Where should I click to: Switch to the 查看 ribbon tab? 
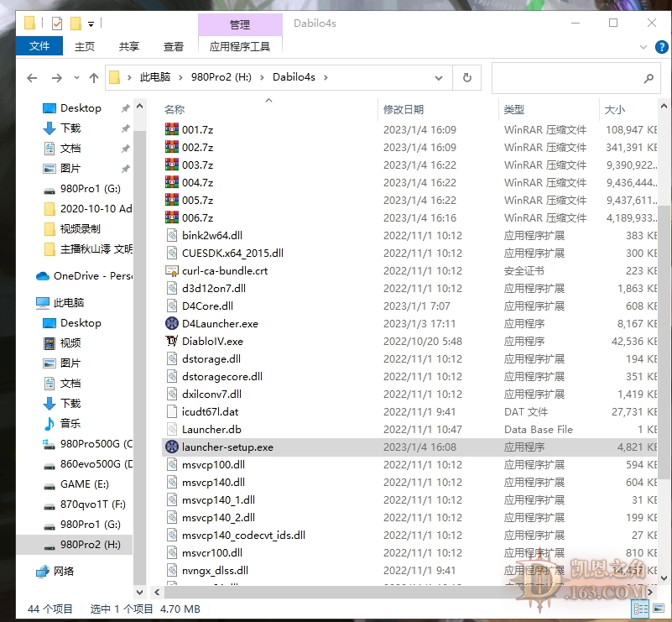[173, 46]
